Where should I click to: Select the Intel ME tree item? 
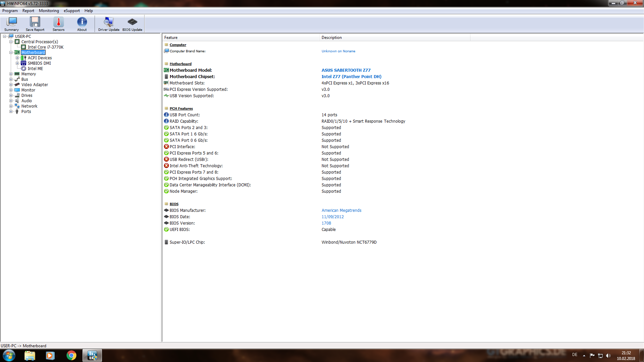(x=35, y=69)
